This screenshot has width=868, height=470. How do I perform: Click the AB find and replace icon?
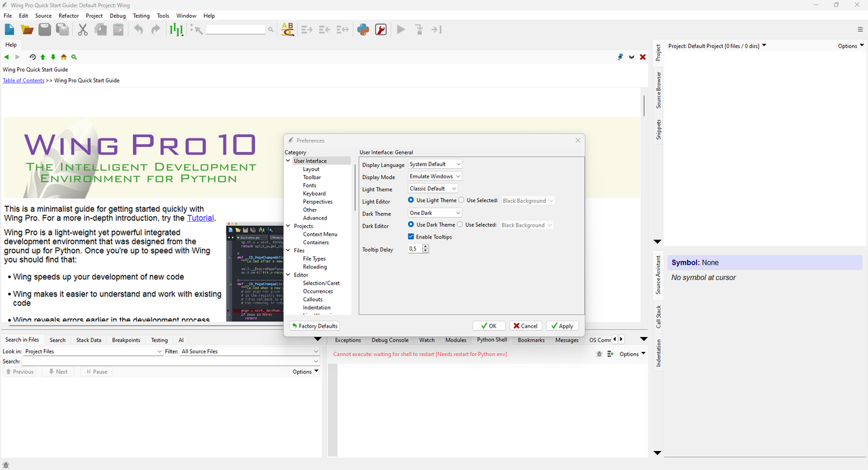288,29
